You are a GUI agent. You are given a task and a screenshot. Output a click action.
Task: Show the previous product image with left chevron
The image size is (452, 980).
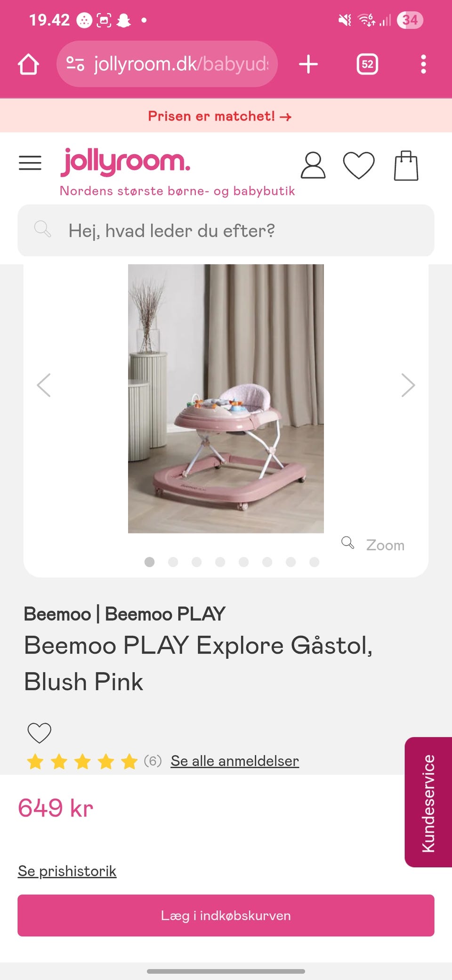44,385
